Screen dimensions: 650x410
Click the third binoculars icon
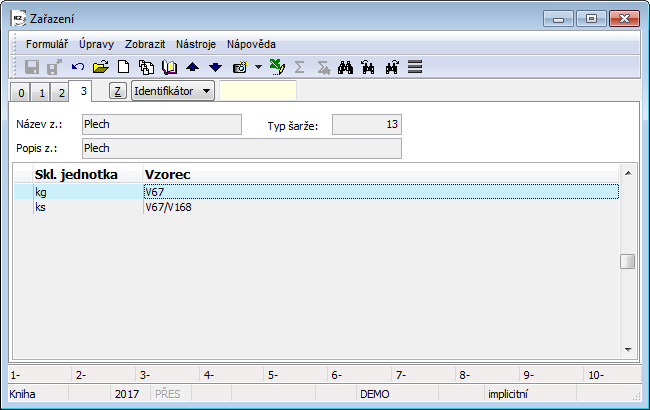(392, 67)
